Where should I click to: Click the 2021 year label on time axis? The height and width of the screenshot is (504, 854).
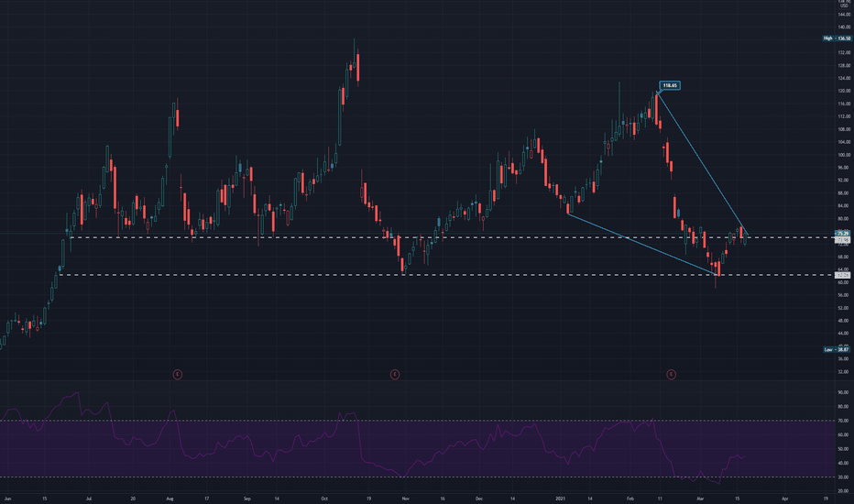(560, 499)
